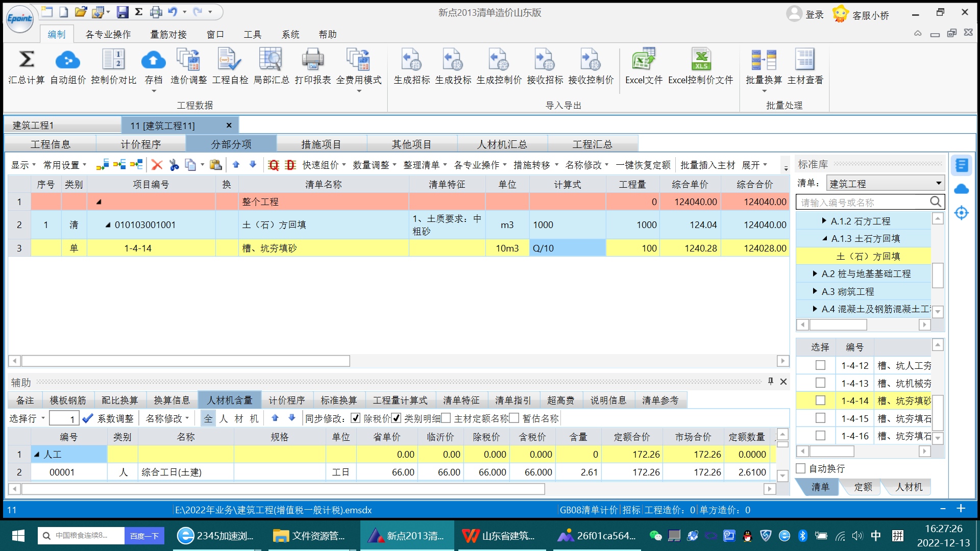Open the 快速组价 dropdown
980x551 pixels.
tap(324, 165)
